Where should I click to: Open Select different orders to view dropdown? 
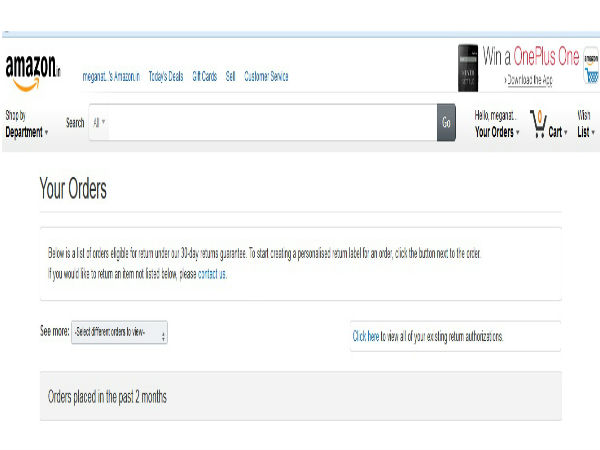[x=119, y=334]
